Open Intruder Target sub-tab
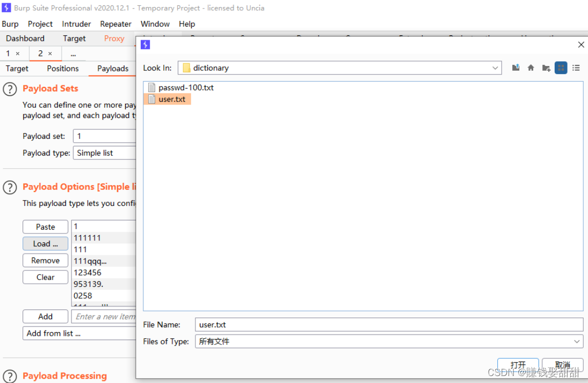Image resolution: width=588 pixels, height=383 pixels. 17,69
